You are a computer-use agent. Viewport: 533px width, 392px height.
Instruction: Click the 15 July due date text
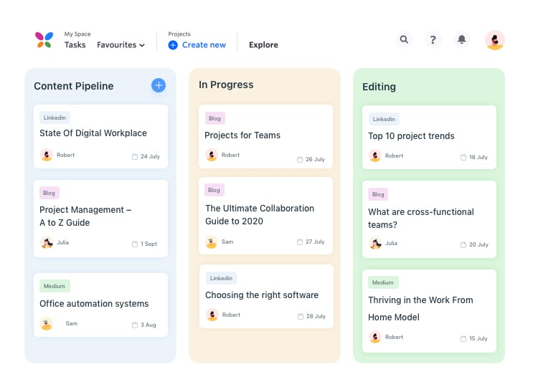click(x=478, y=339)
